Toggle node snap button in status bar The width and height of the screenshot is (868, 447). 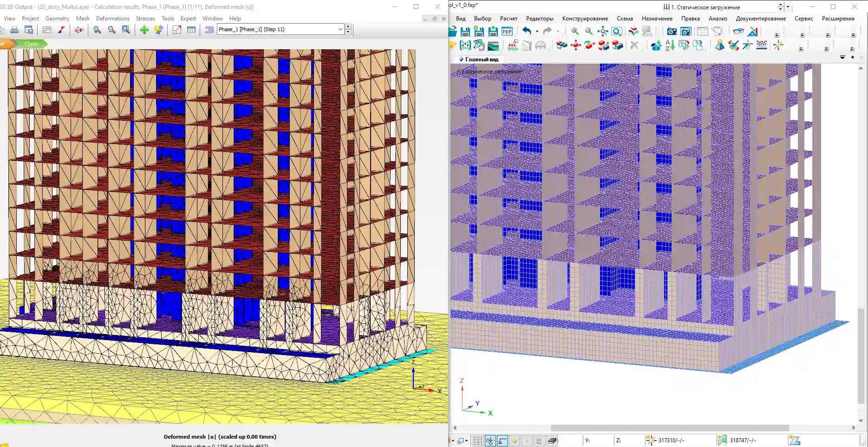point(490,440)
